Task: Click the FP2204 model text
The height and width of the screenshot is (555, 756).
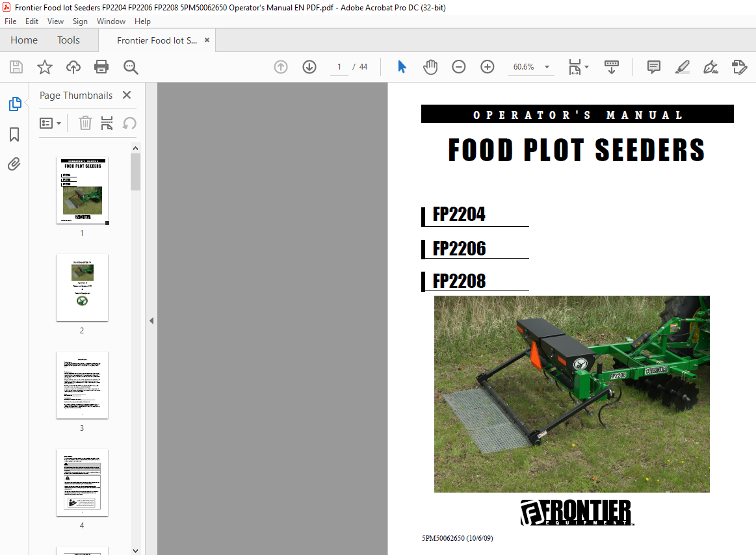Action: [x=459, y=214]
